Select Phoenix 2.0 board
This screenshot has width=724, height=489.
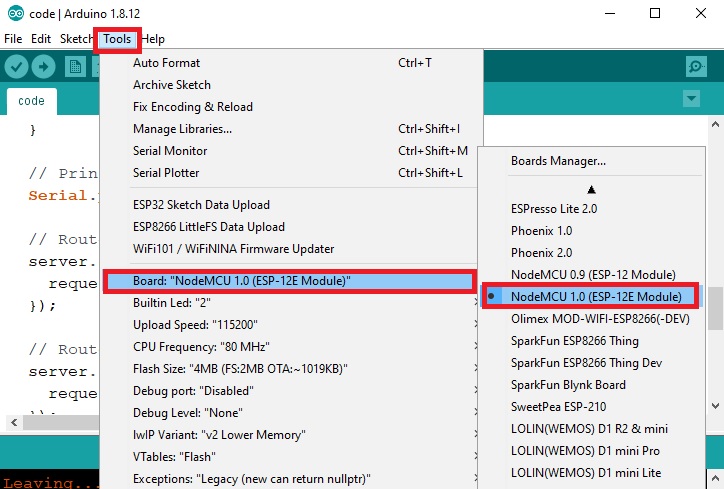pos(592,253)
